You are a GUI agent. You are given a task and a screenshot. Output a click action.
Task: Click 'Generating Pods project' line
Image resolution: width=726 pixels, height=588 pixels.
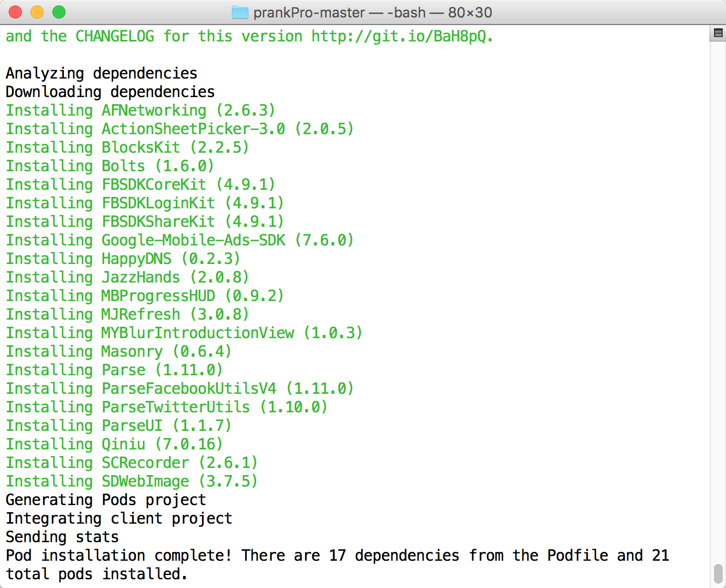pos(106,500)
